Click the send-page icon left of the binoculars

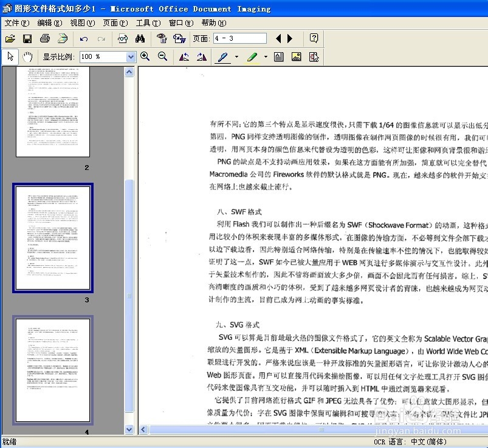click(x=123, y=39)
